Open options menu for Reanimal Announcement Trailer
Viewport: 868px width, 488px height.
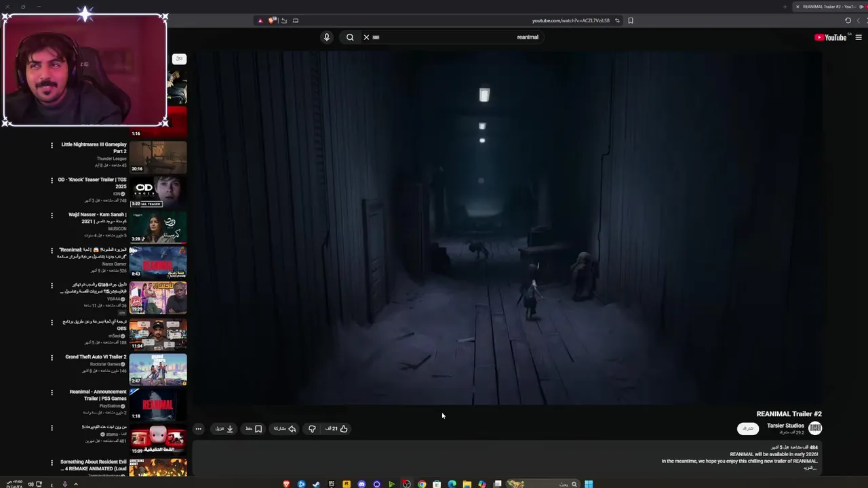tap(52, 392)
